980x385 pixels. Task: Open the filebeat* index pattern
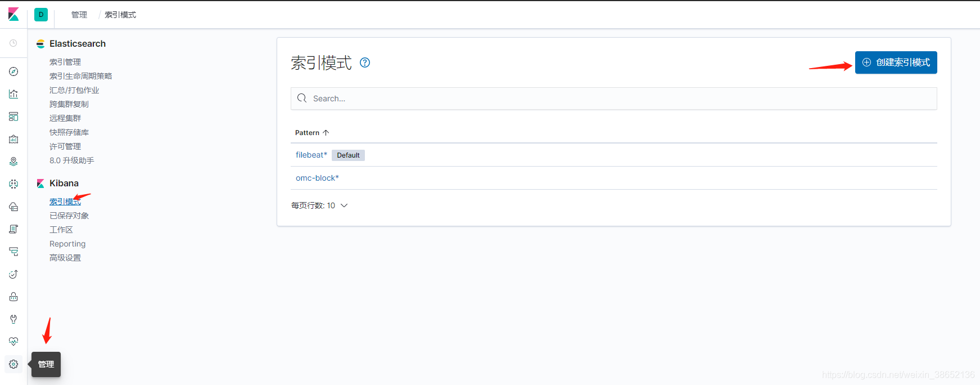311,155
